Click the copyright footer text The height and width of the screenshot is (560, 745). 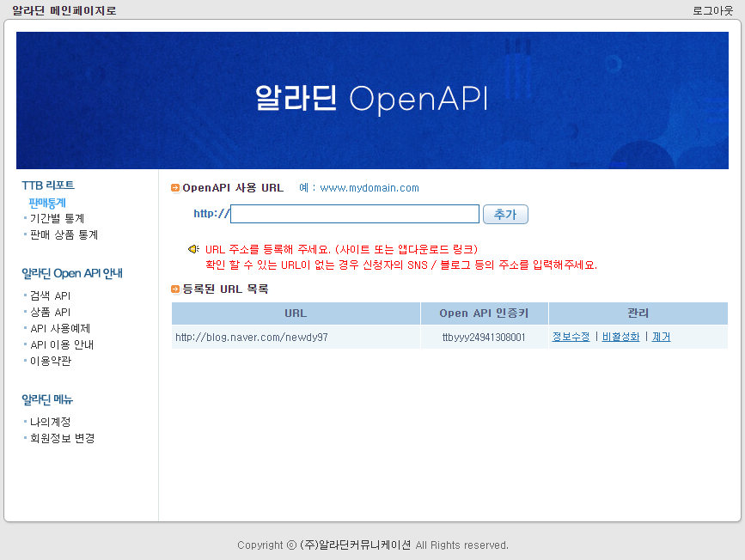[x=373, y=545]
